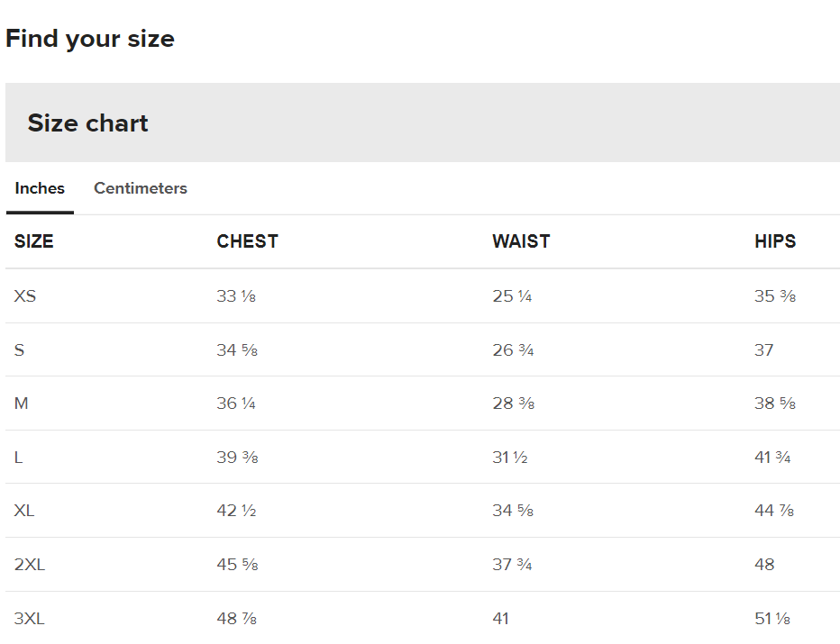Select the XL size row label

click(24, 511)
